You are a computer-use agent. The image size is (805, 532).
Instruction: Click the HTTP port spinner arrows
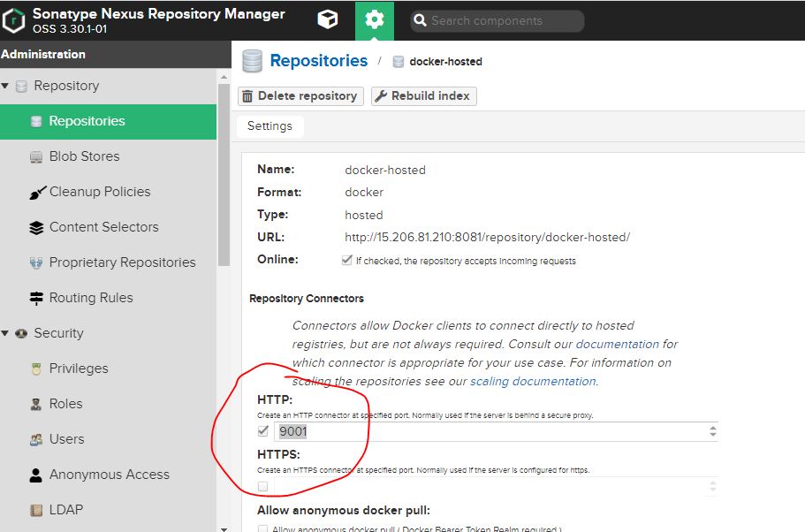coord(712,431)
